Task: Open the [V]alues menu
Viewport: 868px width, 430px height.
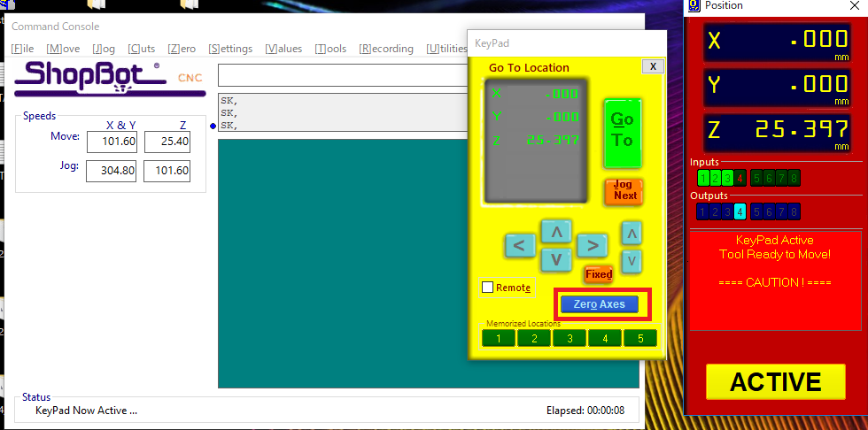Action: (x=283, y=49)
